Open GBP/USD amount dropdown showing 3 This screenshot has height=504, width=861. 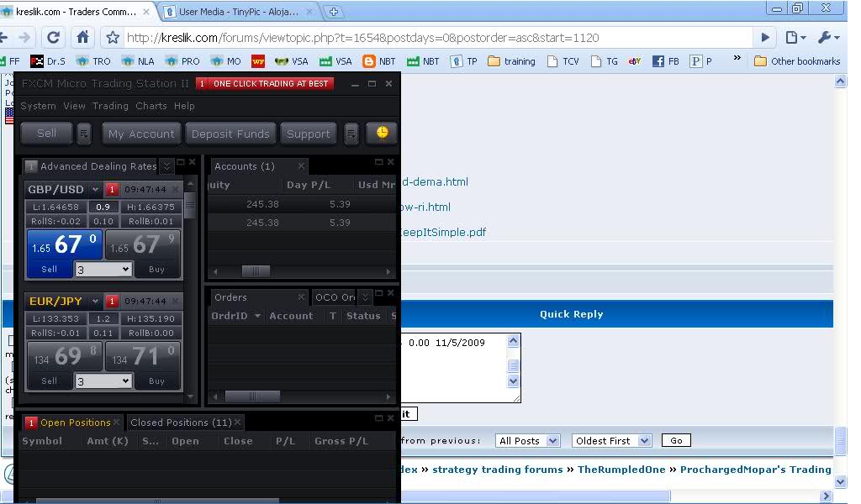103,270
